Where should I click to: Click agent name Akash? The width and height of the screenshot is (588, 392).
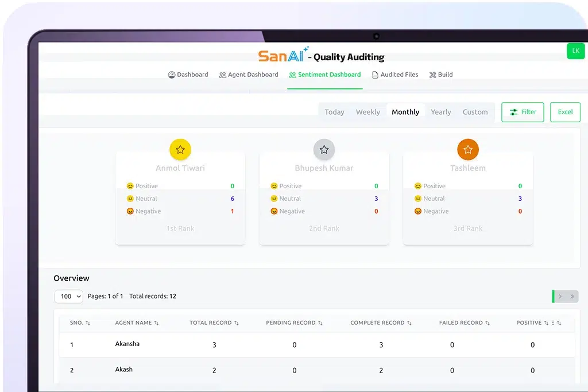click(x=124, y=369)
